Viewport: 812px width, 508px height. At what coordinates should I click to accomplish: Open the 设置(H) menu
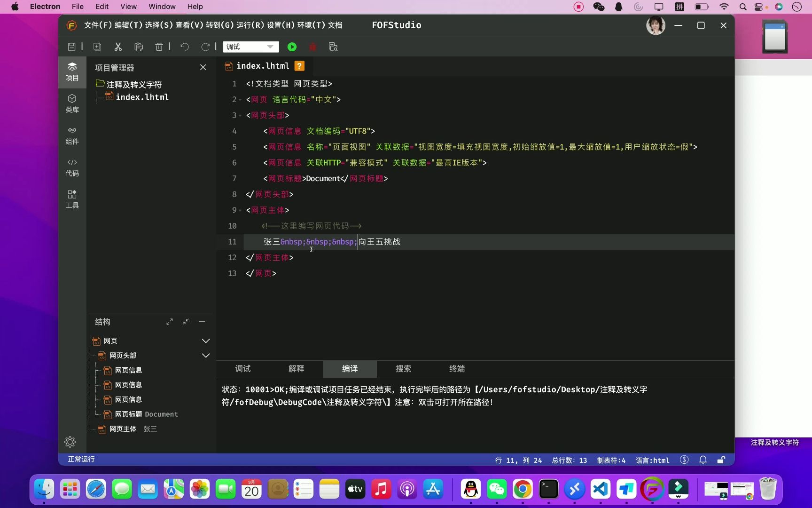(x=281, y=25)
